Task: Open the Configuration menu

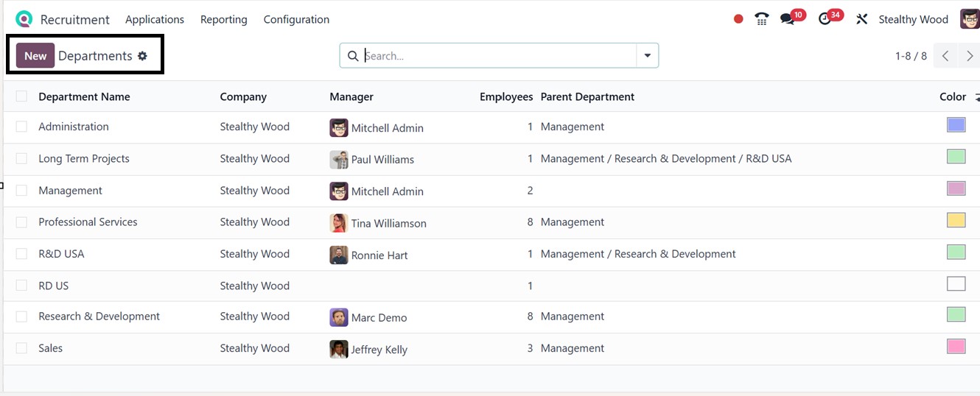Action: 296,19
